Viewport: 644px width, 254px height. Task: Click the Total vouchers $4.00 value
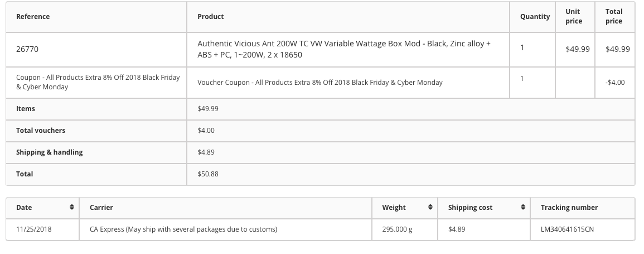point(206,130)
